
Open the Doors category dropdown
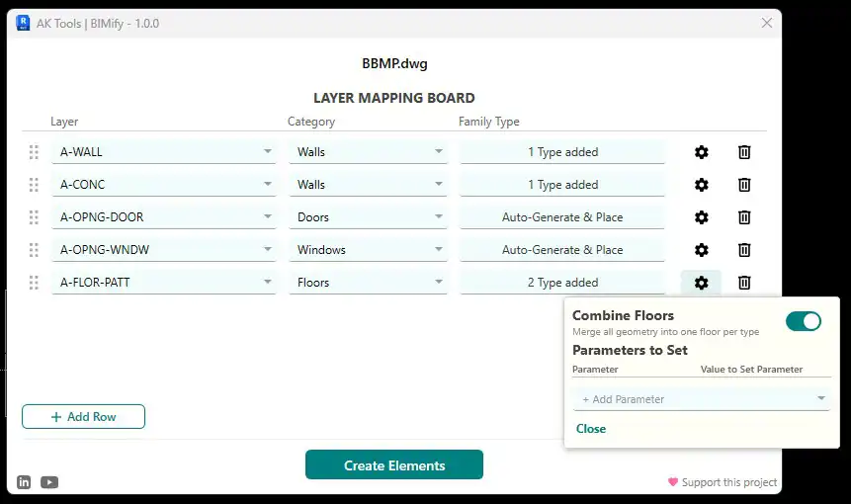(438, 217)
